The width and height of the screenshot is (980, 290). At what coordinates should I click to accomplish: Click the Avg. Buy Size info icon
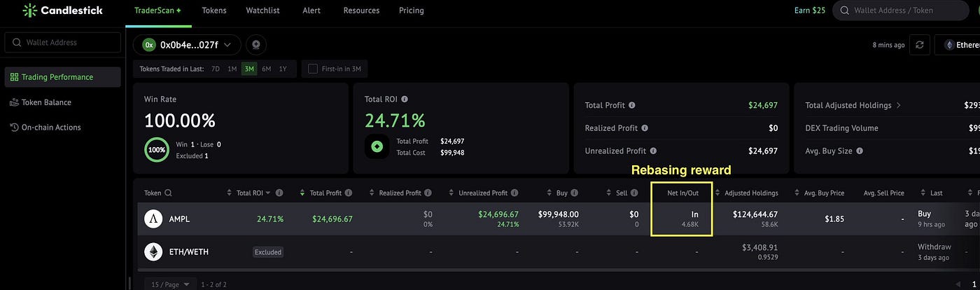pyautogui.click(x=860, y=151)
